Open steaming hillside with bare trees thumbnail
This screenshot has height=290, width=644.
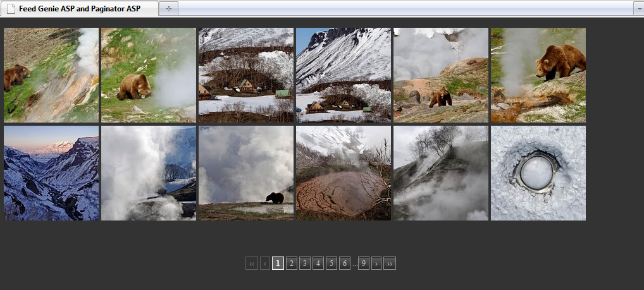pos(441,173)
